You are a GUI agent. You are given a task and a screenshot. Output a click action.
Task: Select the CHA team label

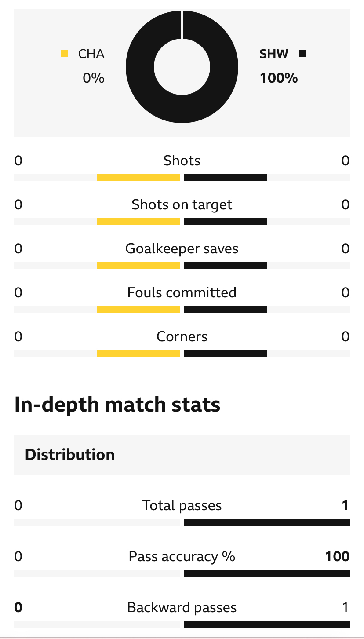click(x=91, y=54)
